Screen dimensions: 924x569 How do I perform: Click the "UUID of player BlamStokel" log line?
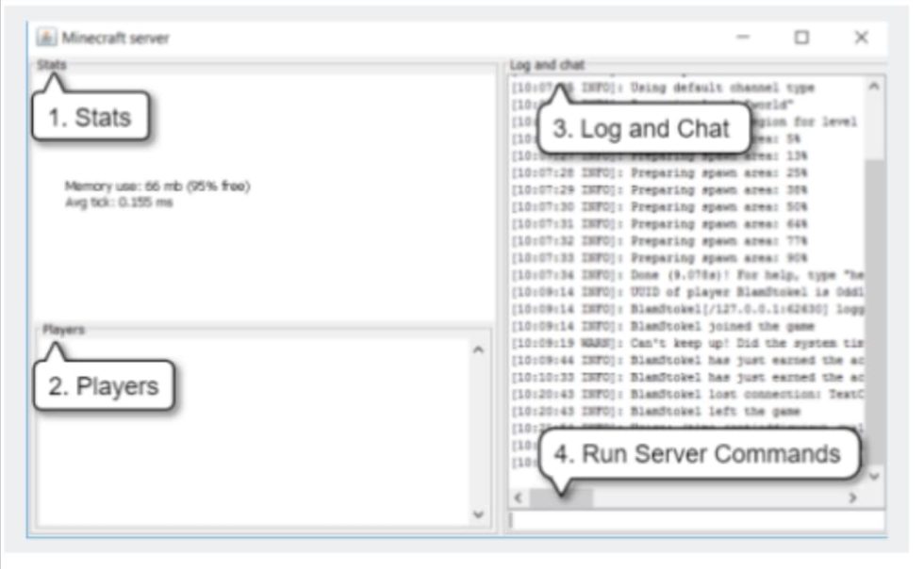(687, 292)
